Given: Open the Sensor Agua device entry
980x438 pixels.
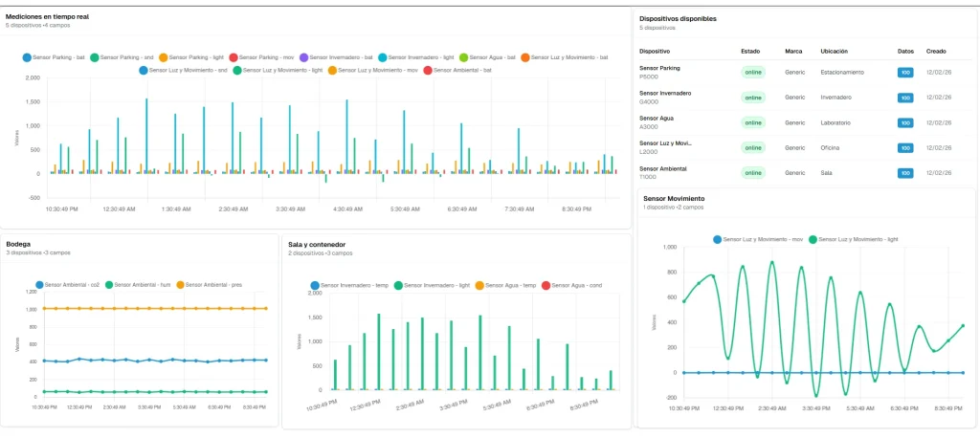Looking at the screenshot, I should [x=656, y=119].
